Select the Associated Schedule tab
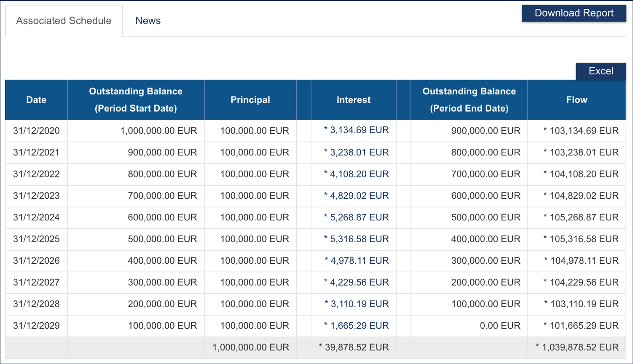Screen dimensions: 633x364 pos(64,21)
